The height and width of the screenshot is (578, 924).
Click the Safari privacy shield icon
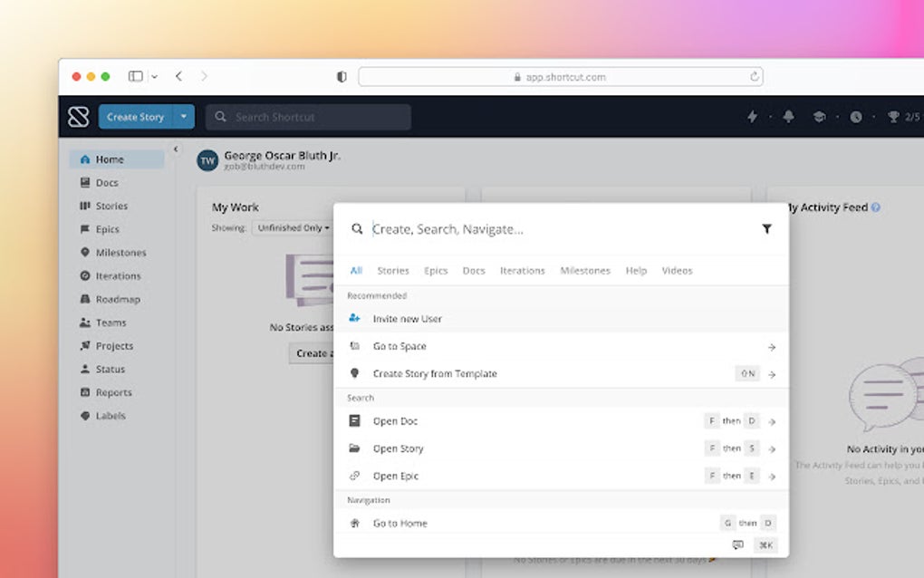[341, 77]
